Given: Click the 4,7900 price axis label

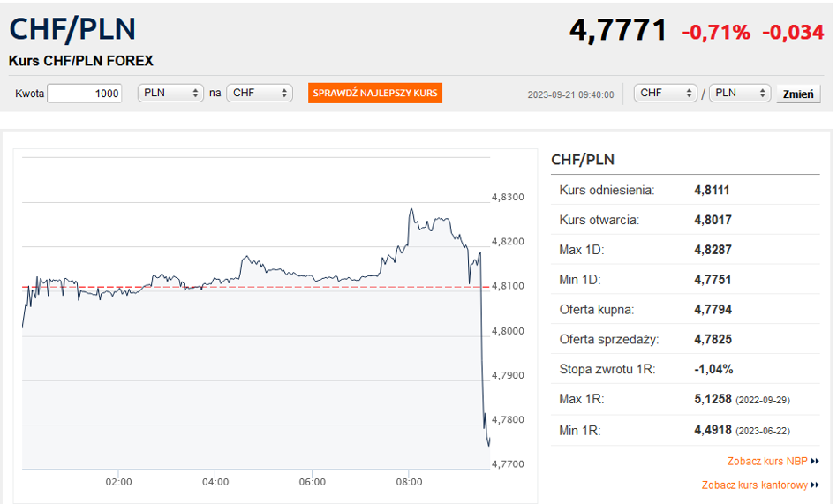Looking at the screenshot, I should [x=508, y=375].
